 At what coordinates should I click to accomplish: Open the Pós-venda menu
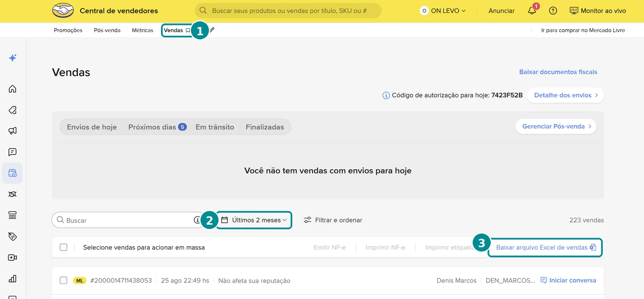point(107,30)
